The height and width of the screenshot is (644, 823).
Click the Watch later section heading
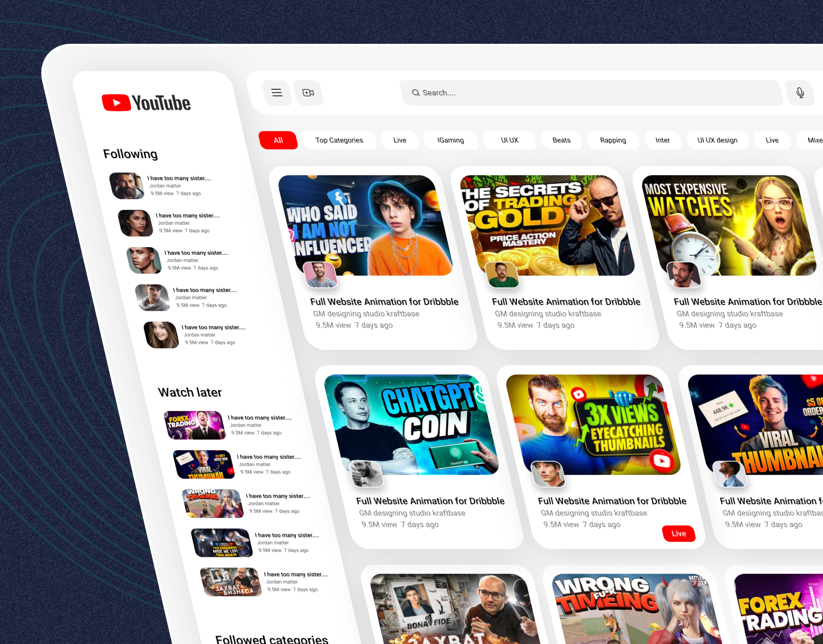189,392
